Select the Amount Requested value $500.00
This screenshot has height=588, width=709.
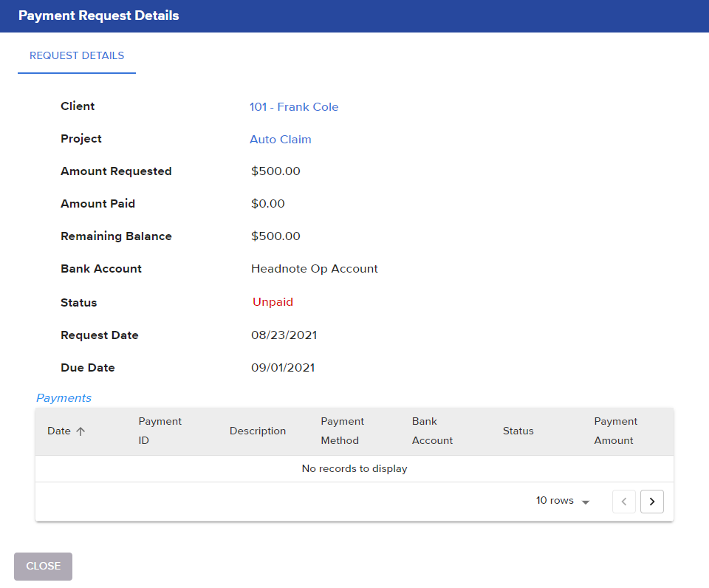point(275,171)
